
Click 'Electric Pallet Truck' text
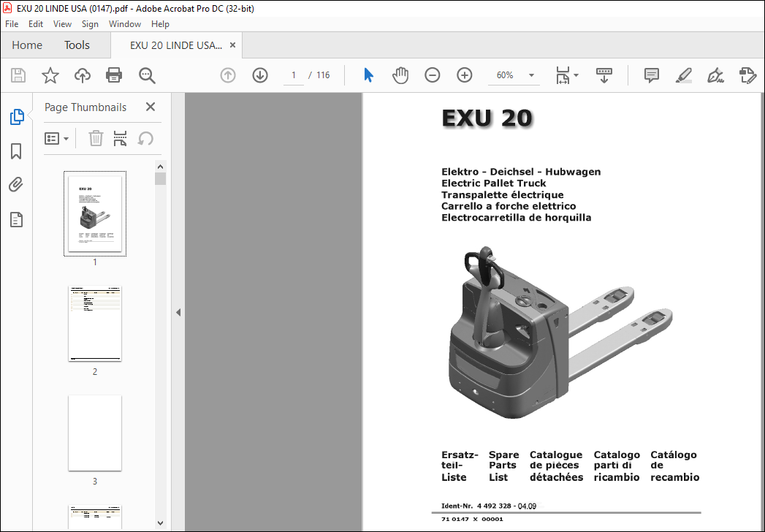[494, 183]
